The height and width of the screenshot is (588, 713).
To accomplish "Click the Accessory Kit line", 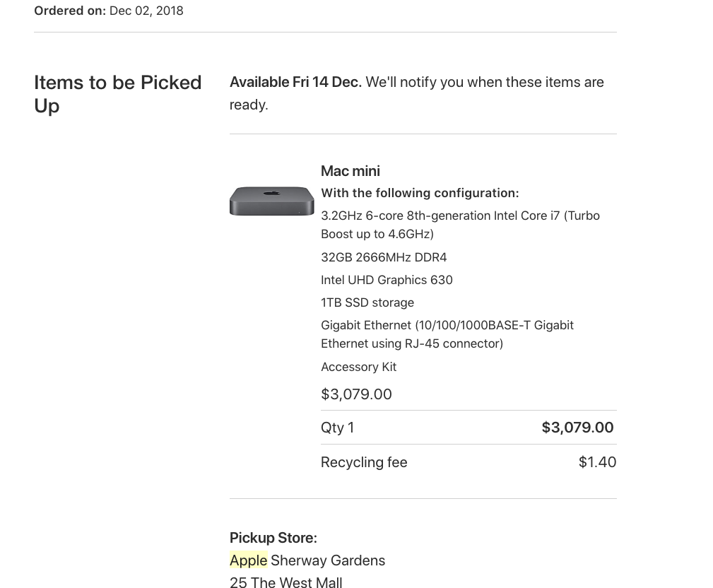I will click(359, 367).
